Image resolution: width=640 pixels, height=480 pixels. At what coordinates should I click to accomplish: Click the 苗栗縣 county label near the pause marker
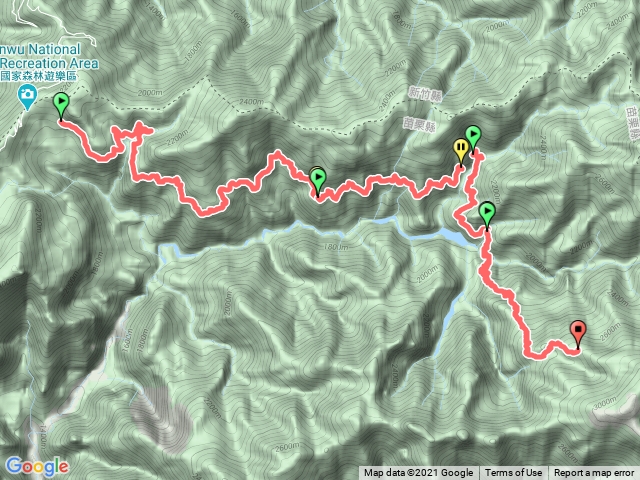(419, 124)
